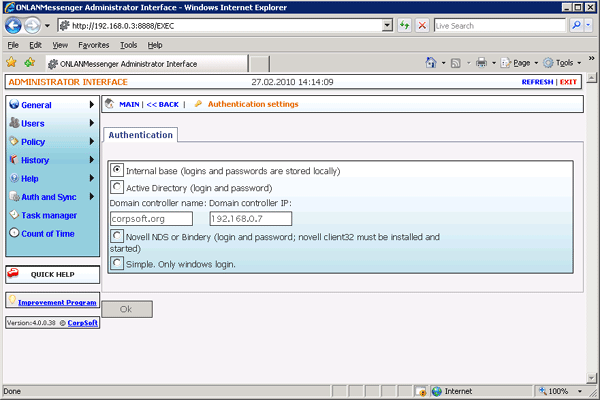Click the book icon beside History
The height and width of the screenshot is (400, 600).
pyautogui.click(x=14, y=159)
